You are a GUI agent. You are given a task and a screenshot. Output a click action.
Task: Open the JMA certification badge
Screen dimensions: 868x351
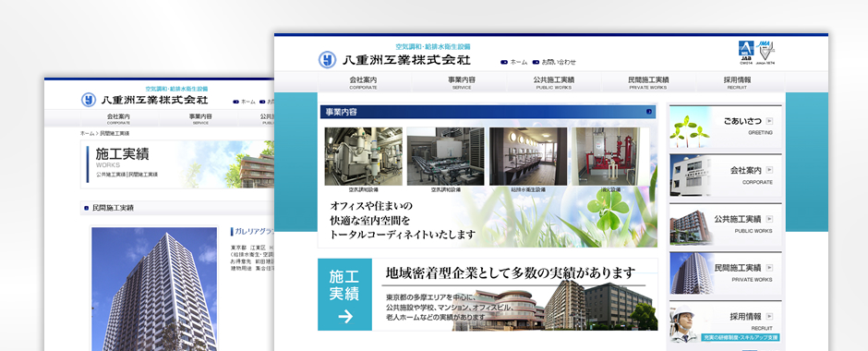coord(766,52)
